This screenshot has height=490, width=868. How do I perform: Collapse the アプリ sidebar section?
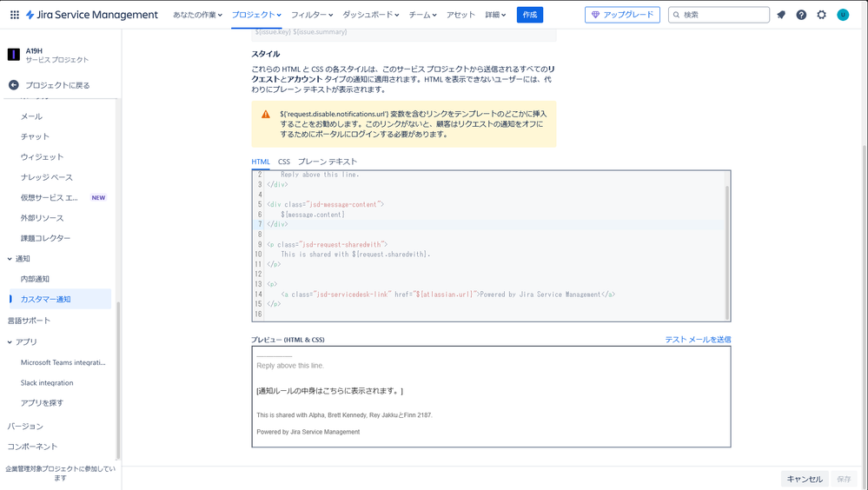click(x=10, y=342)
